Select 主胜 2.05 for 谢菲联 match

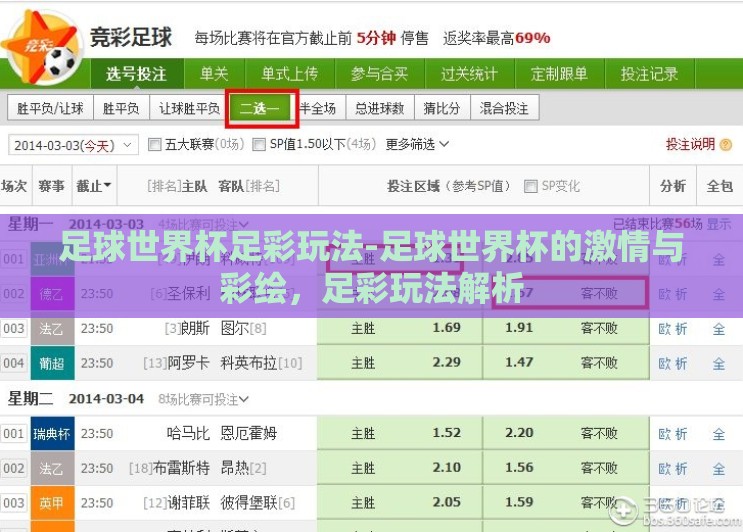pos(399,502)
